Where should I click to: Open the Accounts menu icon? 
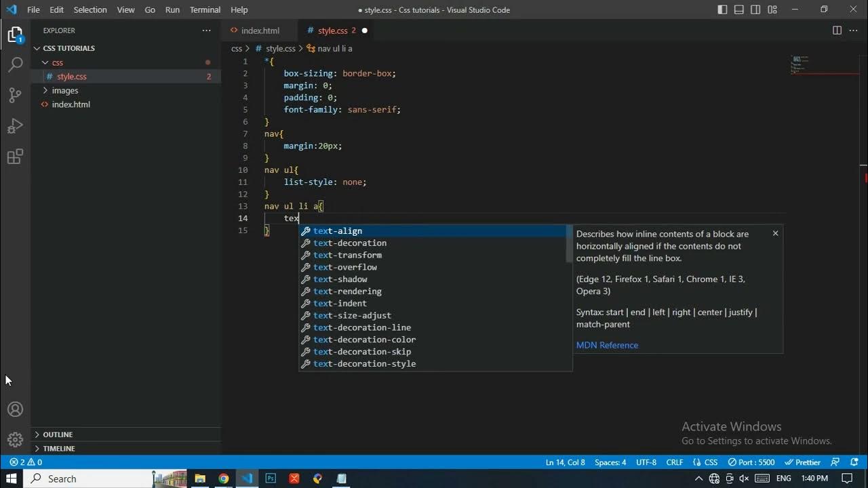click(x=15, y=409)
